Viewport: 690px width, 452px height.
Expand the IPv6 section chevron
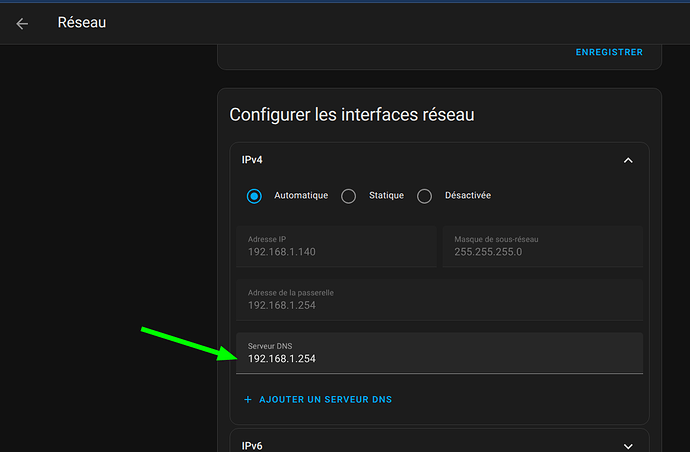point(627,446)
